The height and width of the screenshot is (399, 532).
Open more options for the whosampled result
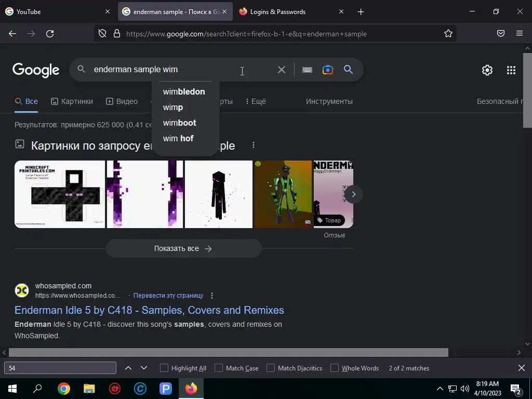point(212,296)
